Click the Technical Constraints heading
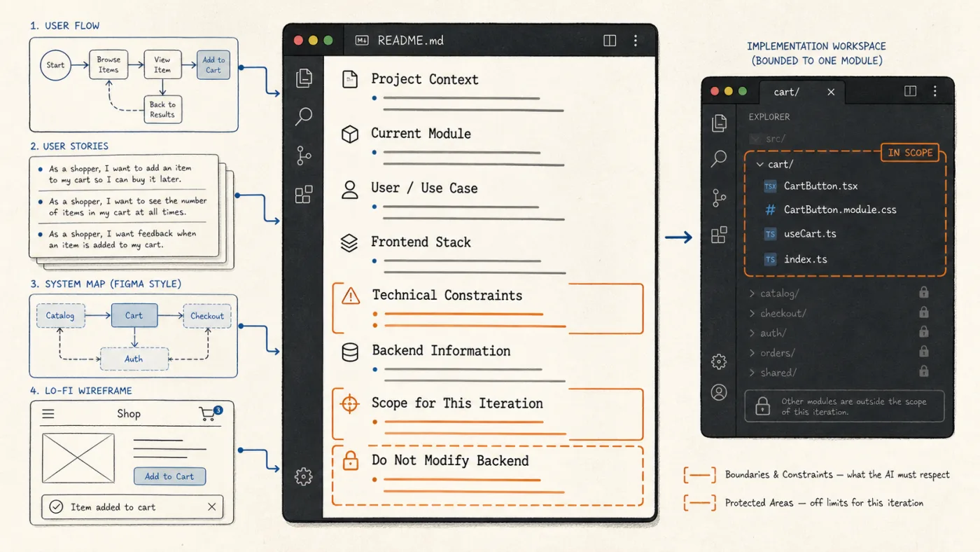This screenshot has width=980, height=552. tap(447, 295)
